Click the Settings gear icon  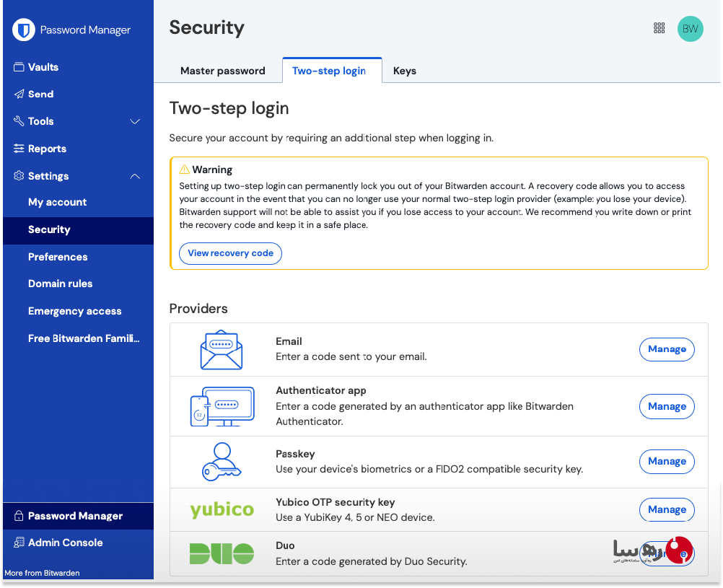coord(19,176)
